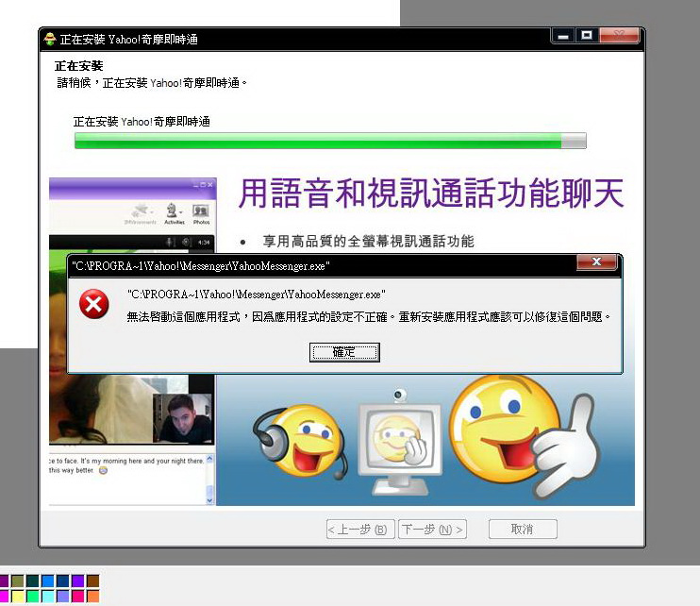Click the preview chat scrollbar down arrow
The width and height of the screenshot is (700, 606).
(209, 500)
